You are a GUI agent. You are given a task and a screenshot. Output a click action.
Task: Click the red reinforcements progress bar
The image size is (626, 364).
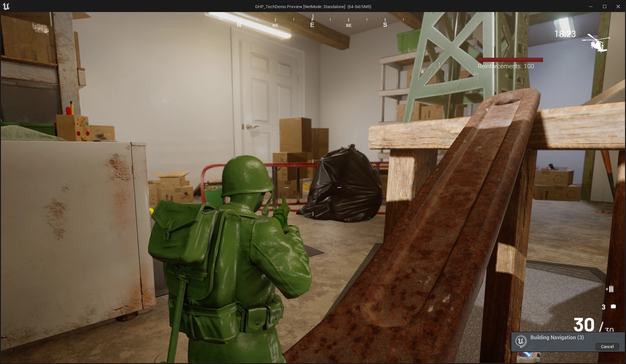(x=510, y=60)
